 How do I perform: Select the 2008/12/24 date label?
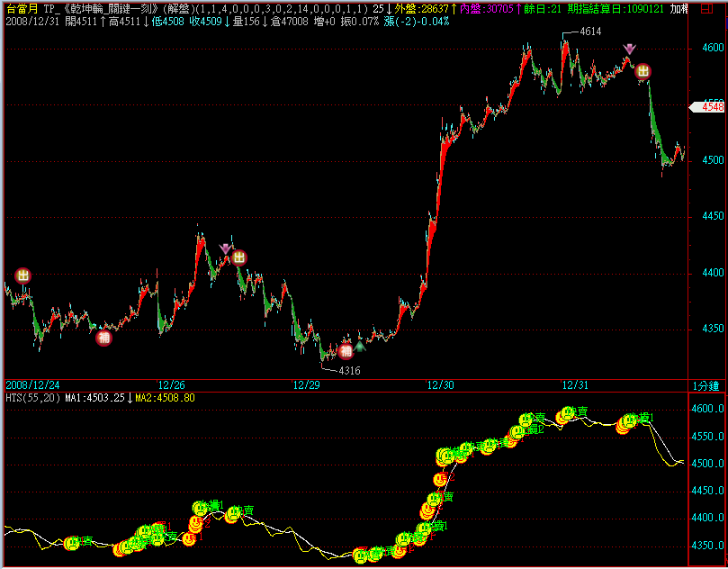pyautogui.click(x=33, y=385)
